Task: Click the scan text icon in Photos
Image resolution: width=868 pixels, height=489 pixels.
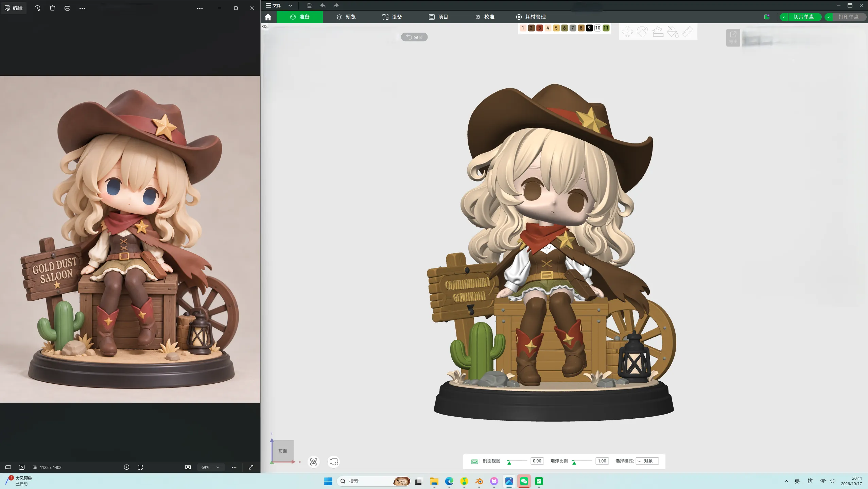Action: point(140,467)
